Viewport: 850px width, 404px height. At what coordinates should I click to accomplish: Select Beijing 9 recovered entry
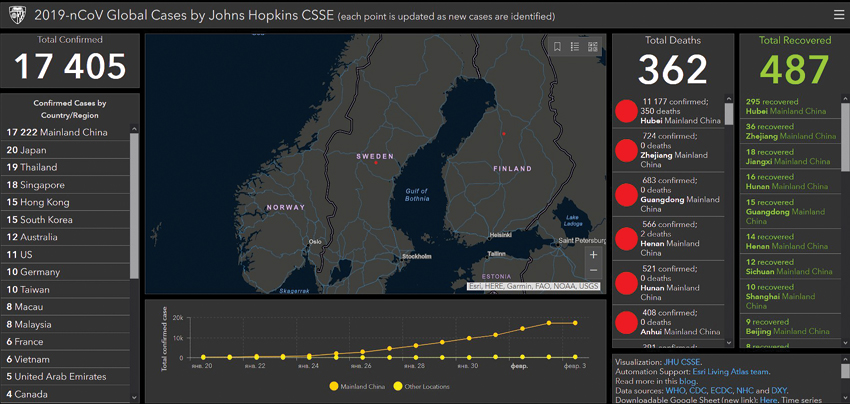[790, 326]
